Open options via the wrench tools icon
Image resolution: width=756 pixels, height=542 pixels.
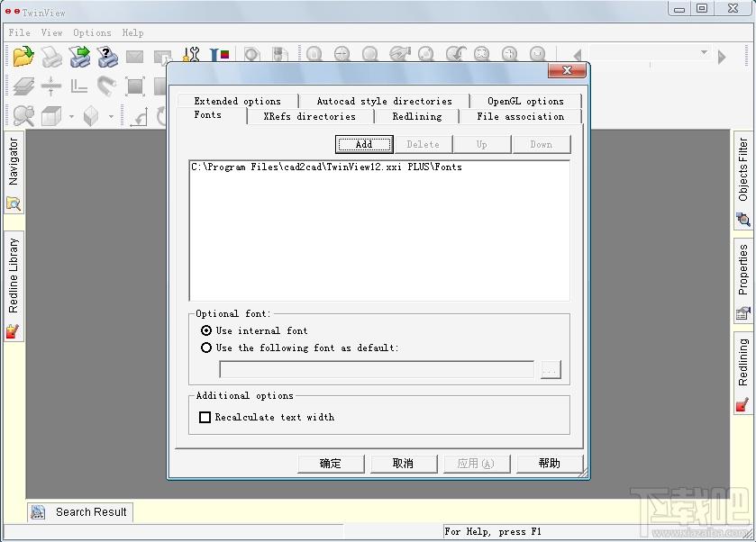(x=191, y=54)
